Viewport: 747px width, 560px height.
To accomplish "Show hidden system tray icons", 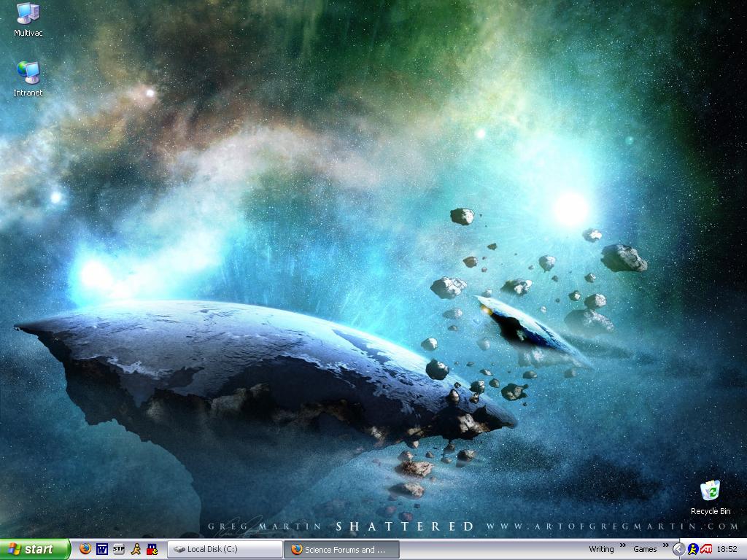I will coord(678,549).
